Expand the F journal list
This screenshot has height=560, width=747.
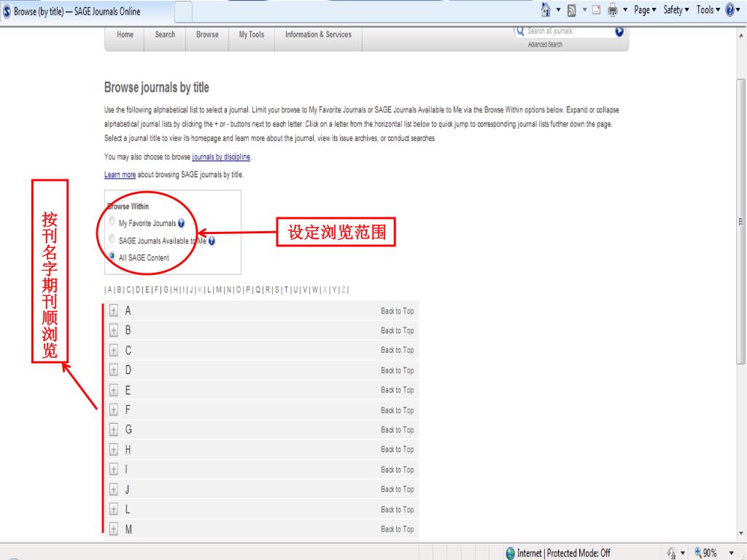[113, 410]
